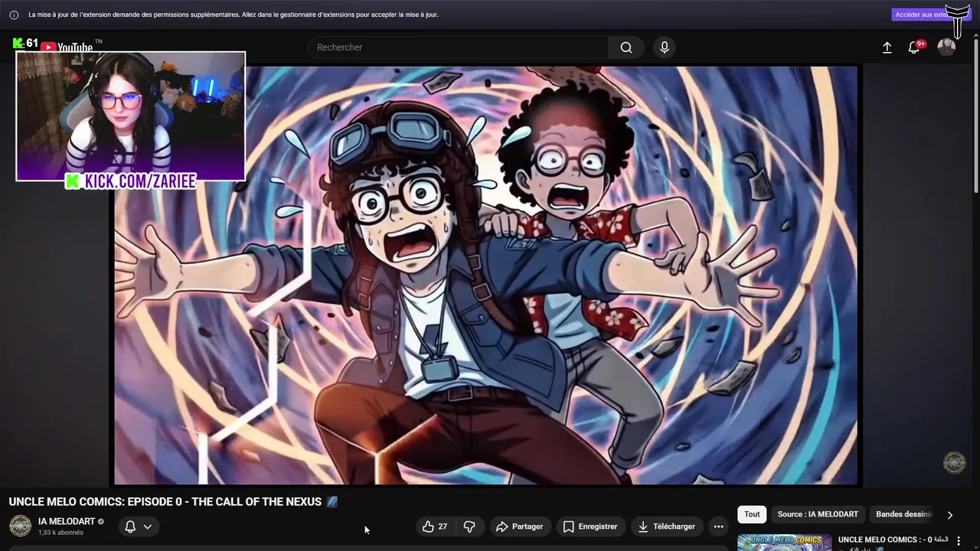
Task: Click the search magnifier button
Action: 626,47
